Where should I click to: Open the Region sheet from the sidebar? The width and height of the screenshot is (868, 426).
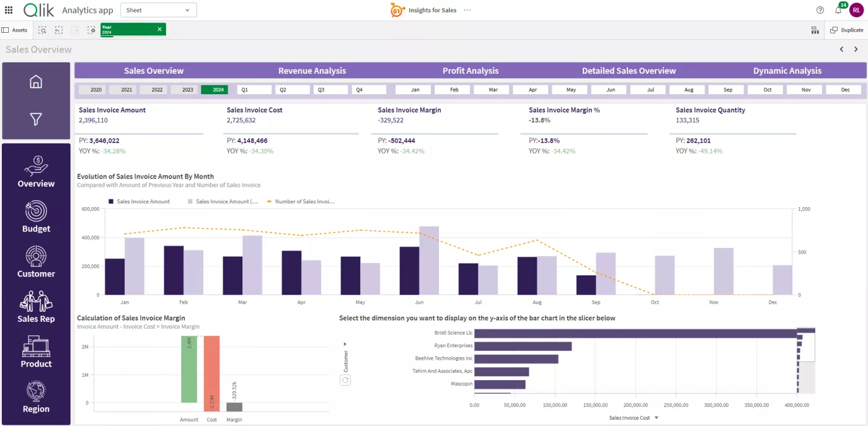coord(35,397)
